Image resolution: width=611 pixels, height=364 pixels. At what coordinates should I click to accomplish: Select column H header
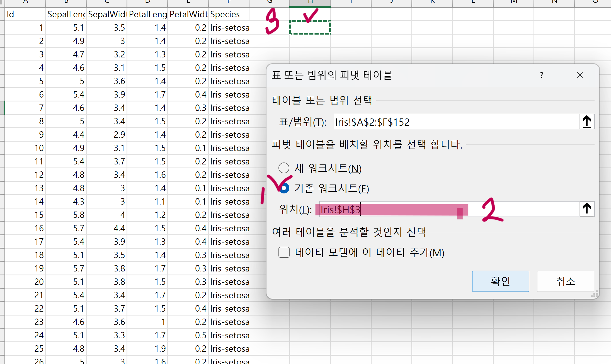click(310, 2)
